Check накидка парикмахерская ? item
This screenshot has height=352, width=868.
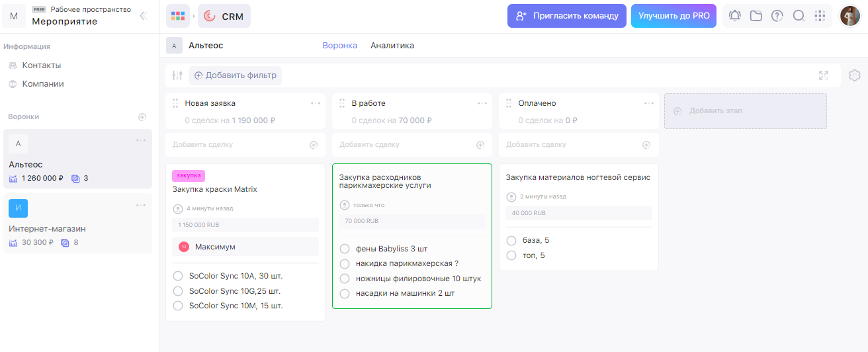tap(345, 263)
